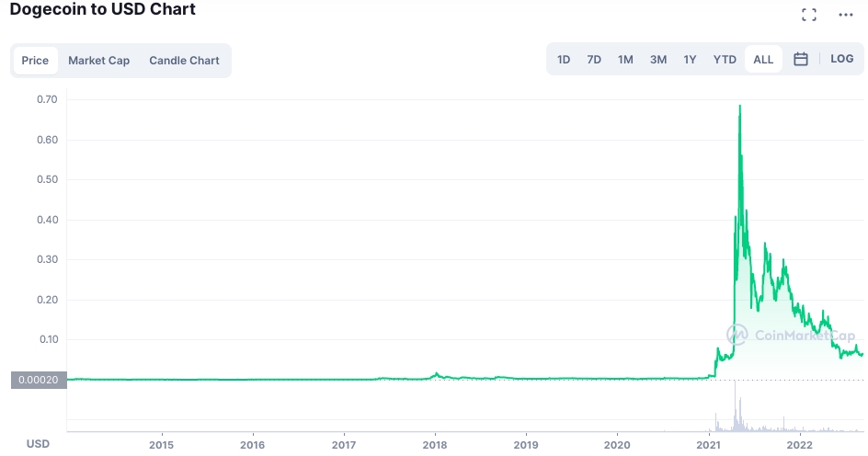The height and width of the screenshot is (456, 868).
Task: Click the 2021 price peak on chart
Action: 739,106
